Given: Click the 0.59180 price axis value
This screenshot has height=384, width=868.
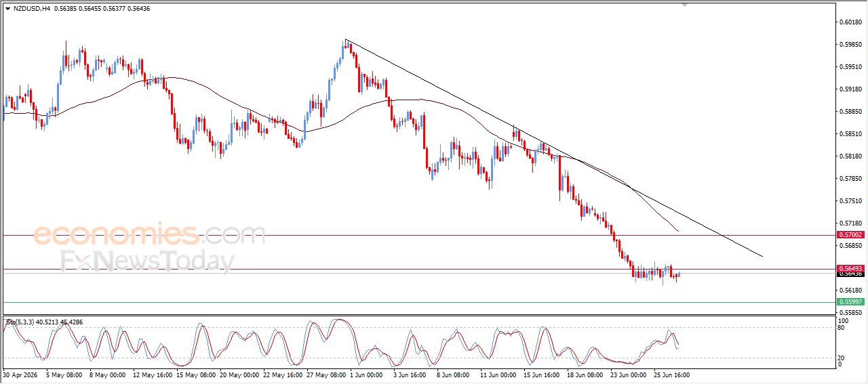Looking at the screenshot, I should 851,89.
